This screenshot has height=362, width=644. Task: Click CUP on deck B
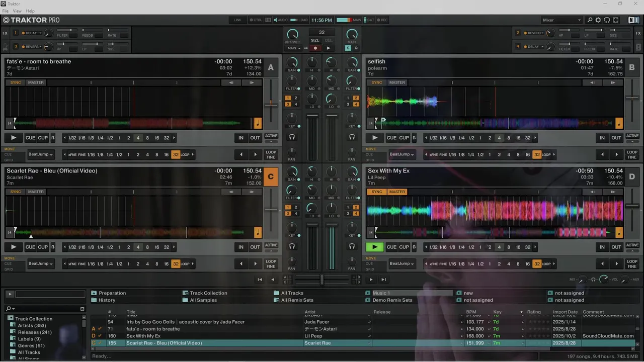pos(404,138)
